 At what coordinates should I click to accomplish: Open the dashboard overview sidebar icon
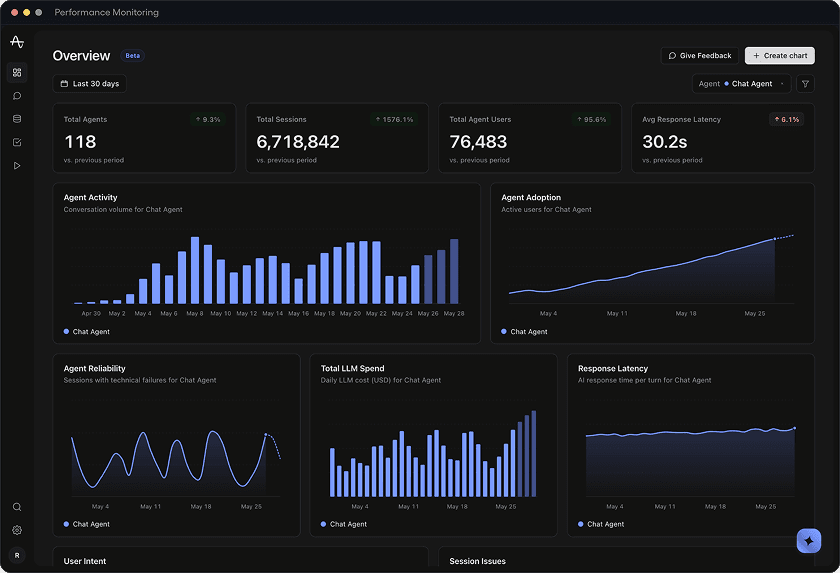(17, 72)
